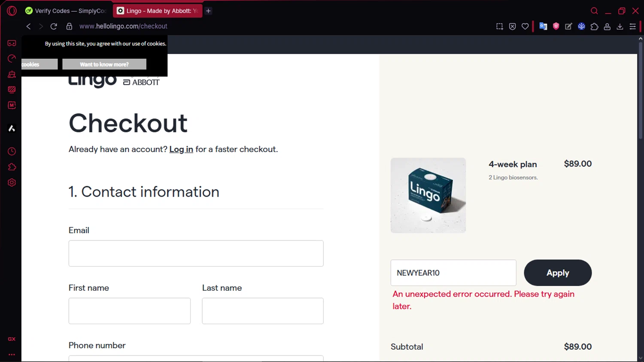The width and height of the screenshot is (644, 362).
Task: Click the cookies button in banner
Action: [x=39, y=64]
